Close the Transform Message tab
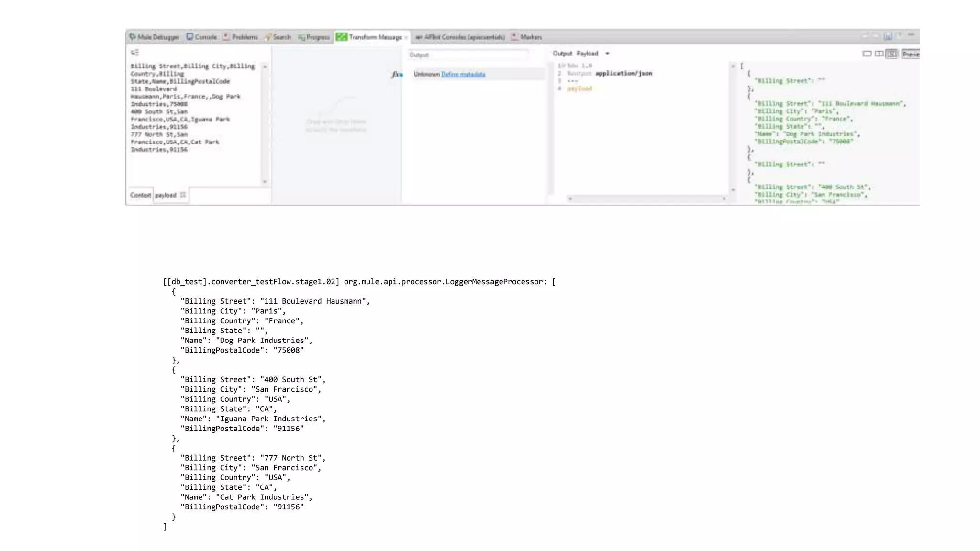 tap(406, 37)
